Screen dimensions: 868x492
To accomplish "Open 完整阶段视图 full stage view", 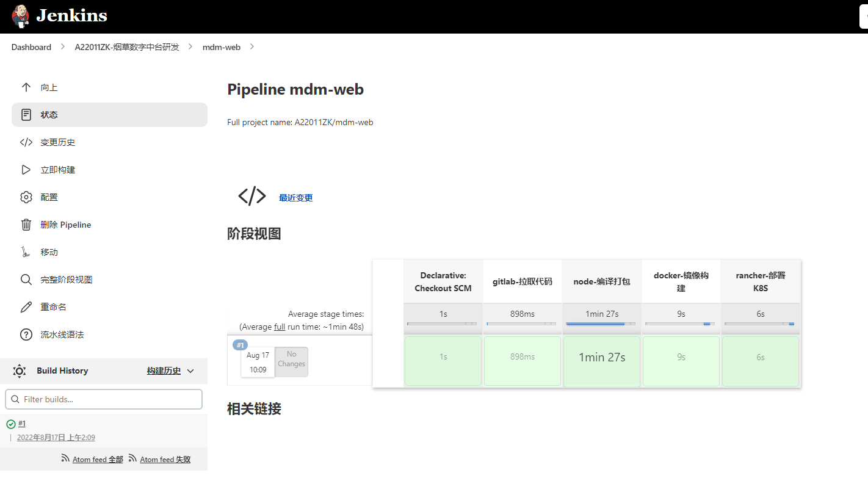I will [67, 280].
